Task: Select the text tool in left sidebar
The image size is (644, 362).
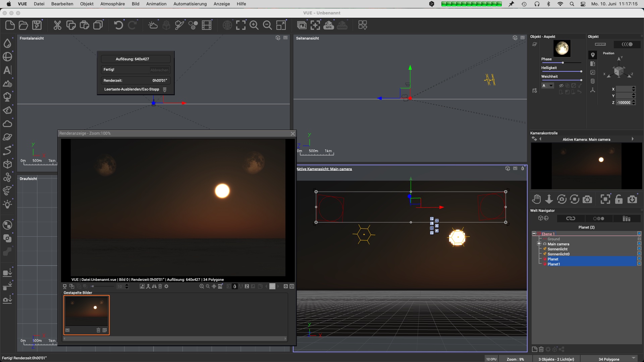Action: click(x=7, y=70)
